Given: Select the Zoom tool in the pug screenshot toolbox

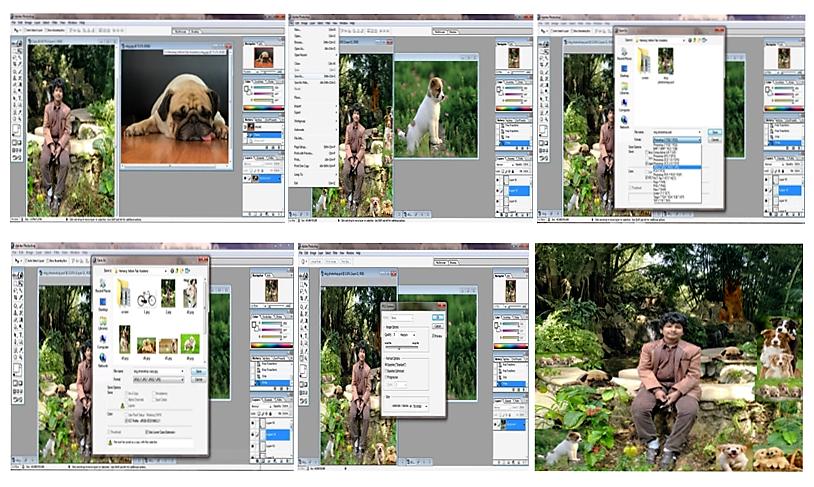Looking at the screenshot, I should pos(20,119).
